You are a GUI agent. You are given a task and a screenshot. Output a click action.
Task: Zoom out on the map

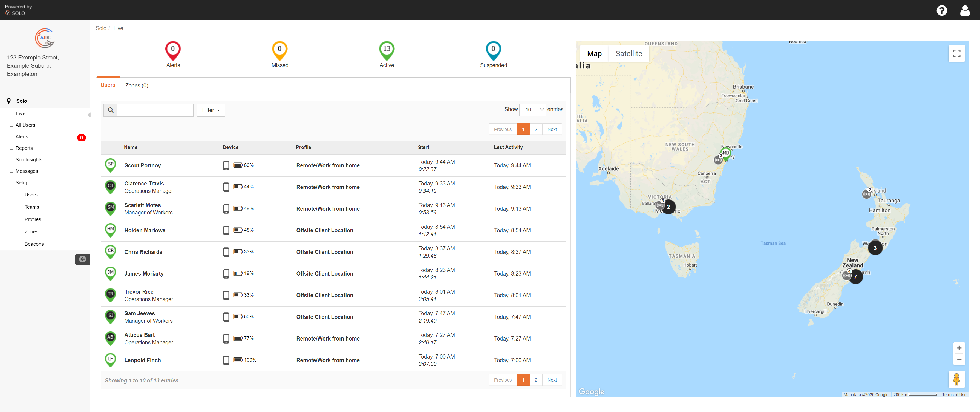(x=959, y=359)
